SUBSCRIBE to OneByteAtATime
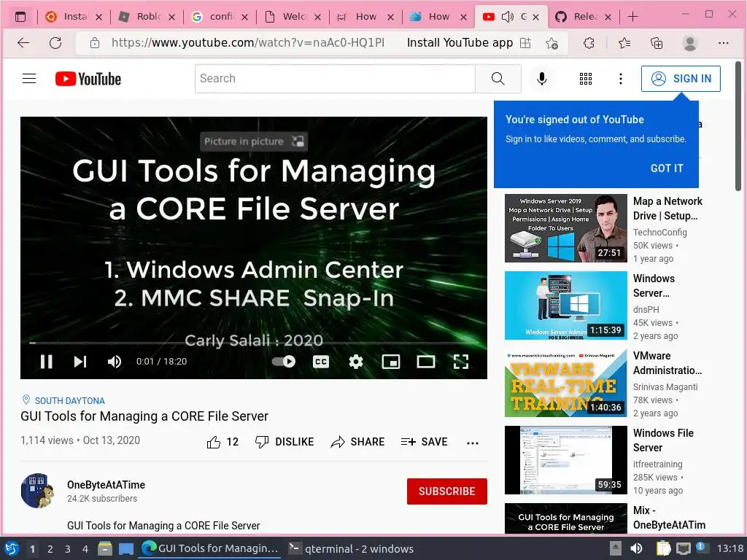Viewport: 747px width, 560px height. click(x=447, y=491)
